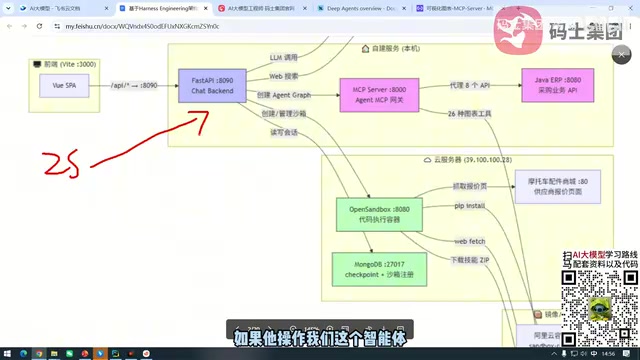Click the '/api/* → :8090' edge label
Image resolution: width=640 pixels, height=360 pixels.
click(x=134, y=85)
